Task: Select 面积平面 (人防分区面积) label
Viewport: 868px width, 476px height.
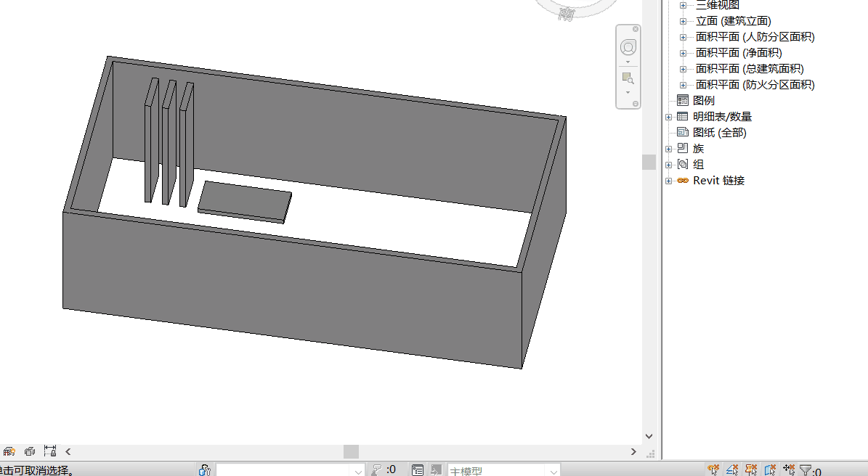Action: tap(755, 37)
